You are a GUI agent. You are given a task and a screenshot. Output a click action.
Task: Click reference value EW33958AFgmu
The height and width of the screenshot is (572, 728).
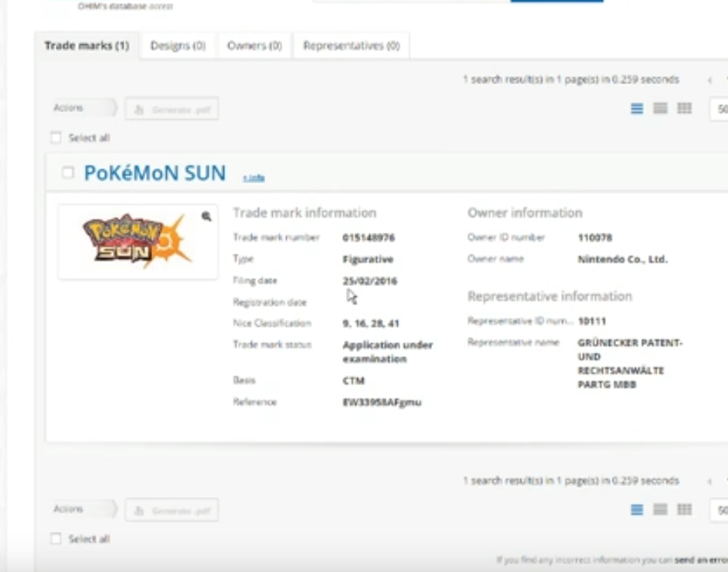click(x=382, y=403)
